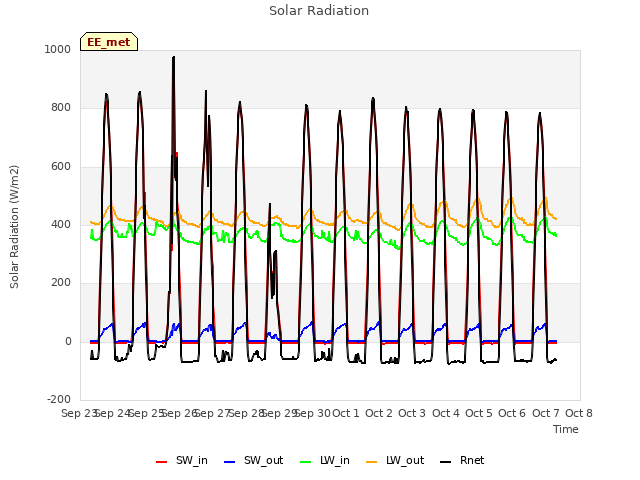Click the Time x-axis label
640x480 pixels.
coord(566,429)
